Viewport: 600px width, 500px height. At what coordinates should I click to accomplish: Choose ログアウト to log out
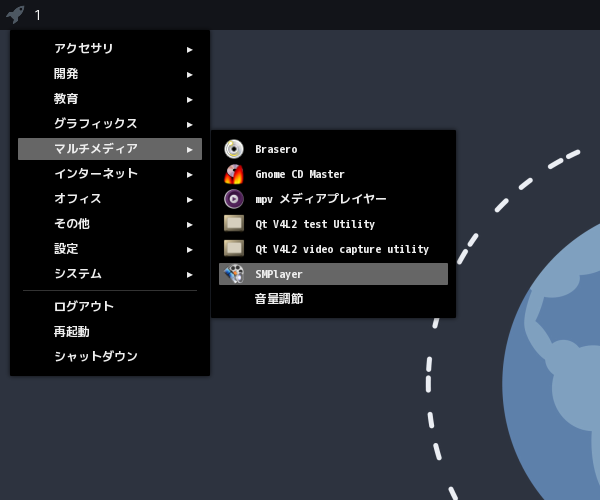point(110,306)
